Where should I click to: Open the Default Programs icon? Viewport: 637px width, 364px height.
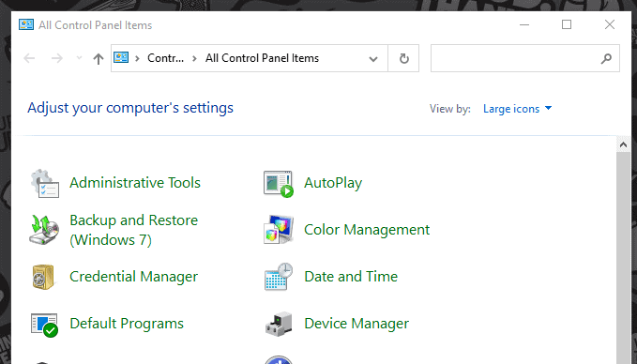45,325
